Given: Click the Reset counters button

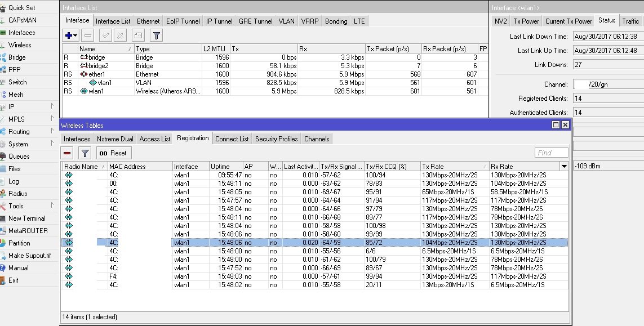Looking at the screenshot, I should click(113, 153).
